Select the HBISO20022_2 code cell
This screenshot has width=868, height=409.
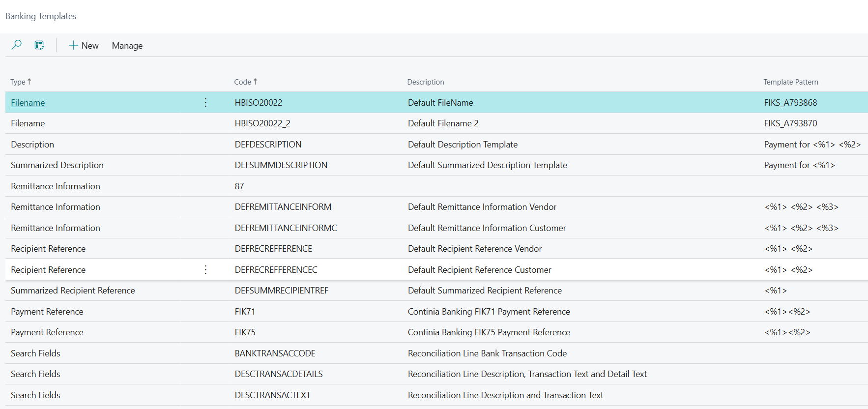(x=262, y=123)
